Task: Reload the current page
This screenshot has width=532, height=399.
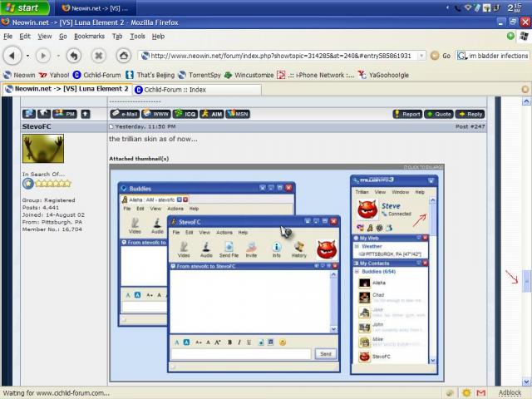Action: click(x=74, y=56)
